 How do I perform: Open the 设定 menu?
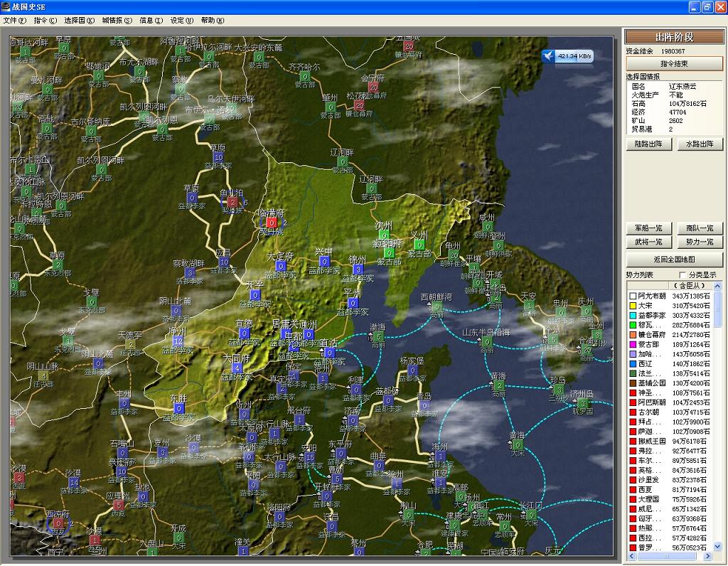[x=181, y=21]
